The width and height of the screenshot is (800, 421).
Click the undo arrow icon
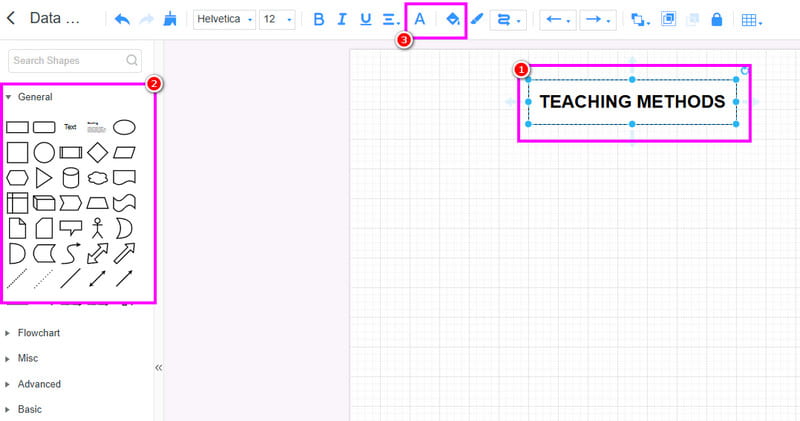pos(122,19)
